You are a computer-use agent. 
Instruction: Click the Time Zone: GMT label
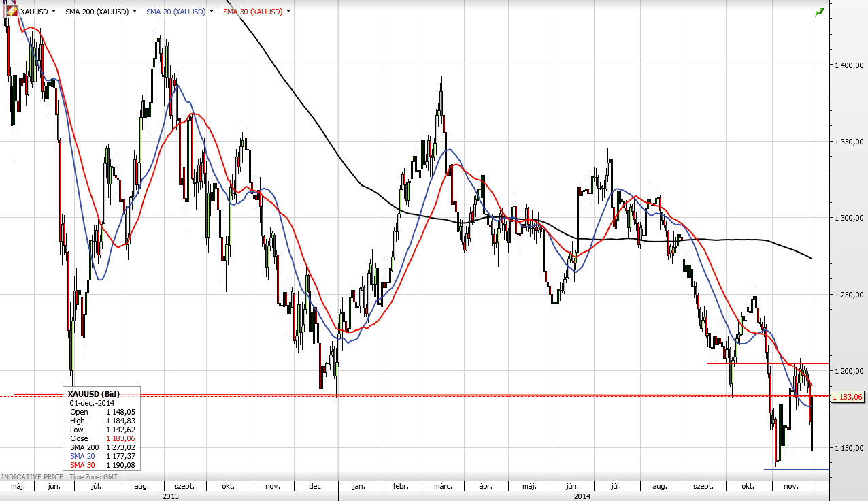(92, 477)
